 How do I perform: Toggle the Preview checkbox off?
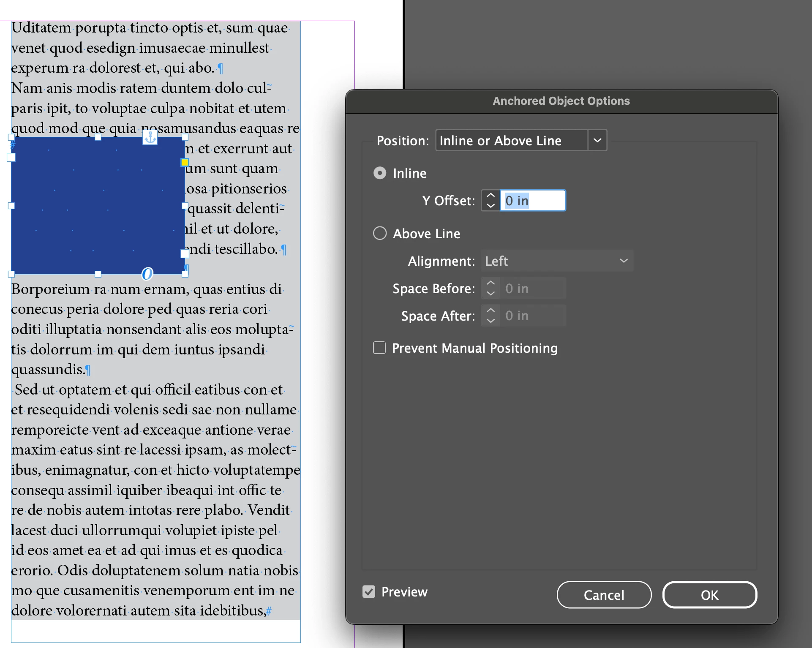(x=369, y=591)
